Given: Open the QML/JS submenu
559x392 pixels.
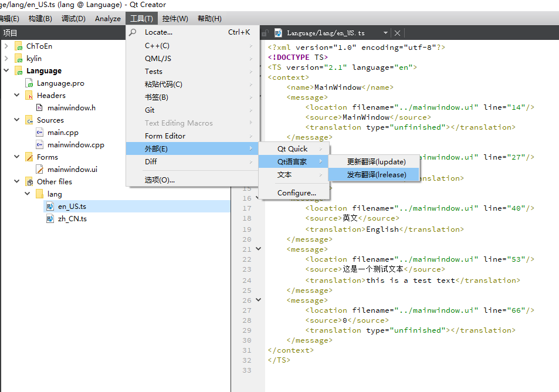Looking at the screenshot, I should [x=192, y=59].
